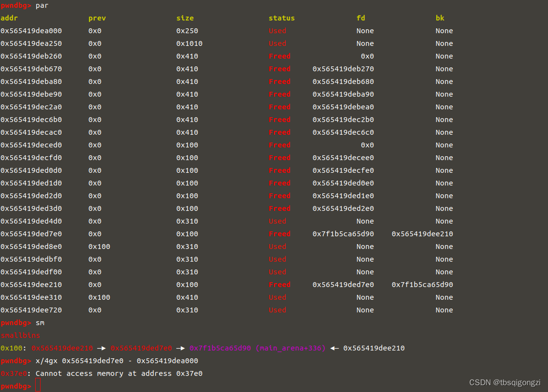Click size value 0x1010
Viewport: 548px width, 392px height.
(190, 43)
